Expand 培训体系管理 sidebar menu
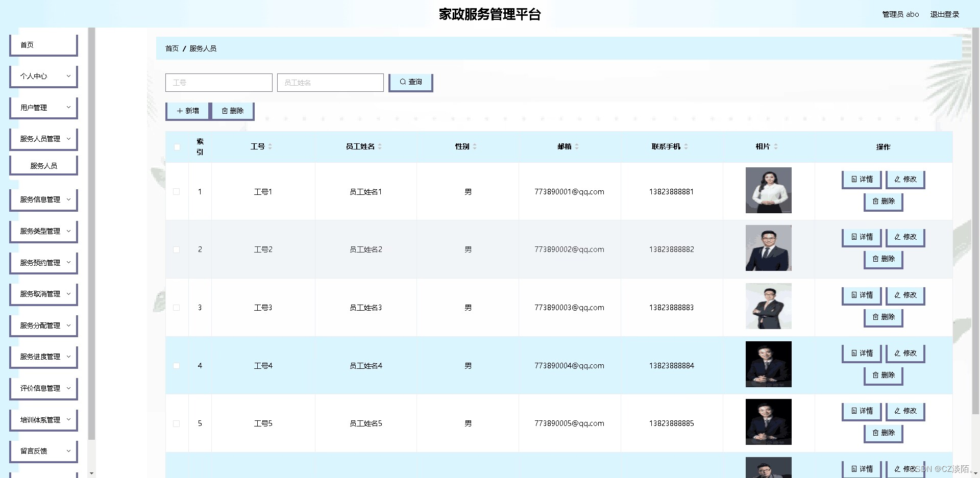 point(43,420)
